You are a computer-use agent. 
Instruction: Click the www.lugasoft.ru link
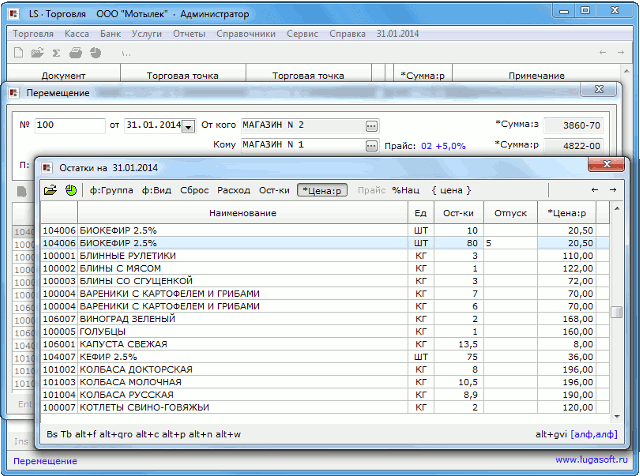(x=591, y=460)
